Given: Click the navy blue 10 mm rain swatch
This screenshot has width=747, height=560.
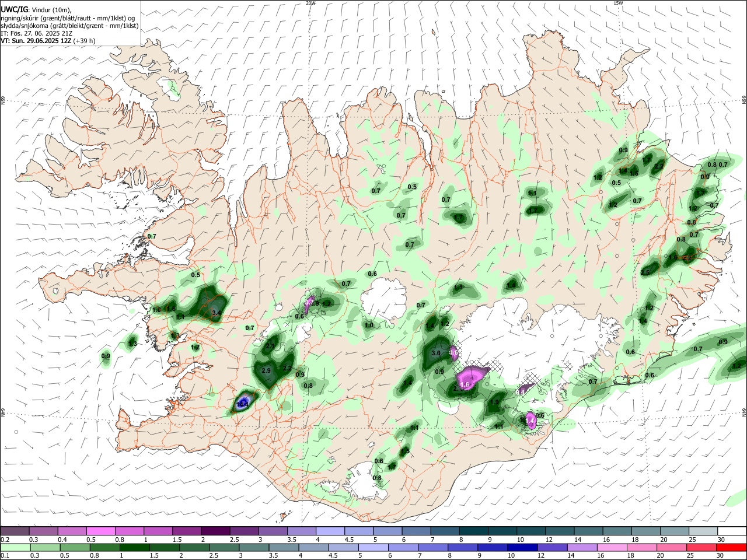Looking at the screenshot, I should coord(522,547).
